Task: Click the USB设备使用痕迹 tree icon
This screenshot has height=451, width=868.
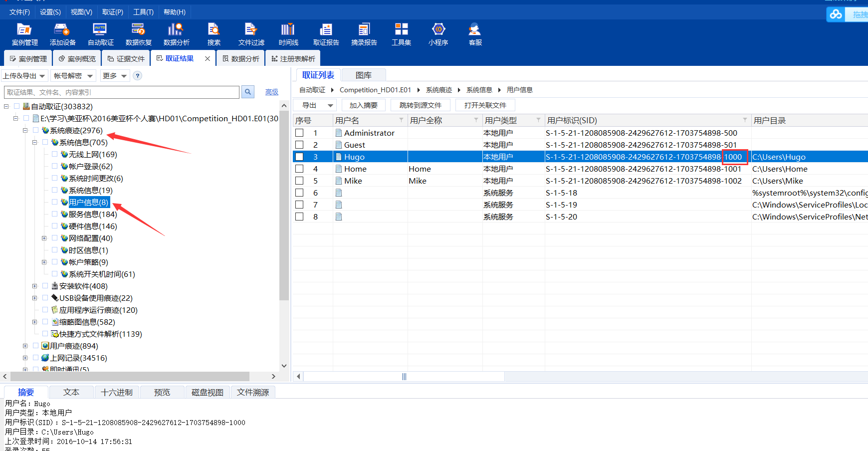Action: click(x=55, y=298)
